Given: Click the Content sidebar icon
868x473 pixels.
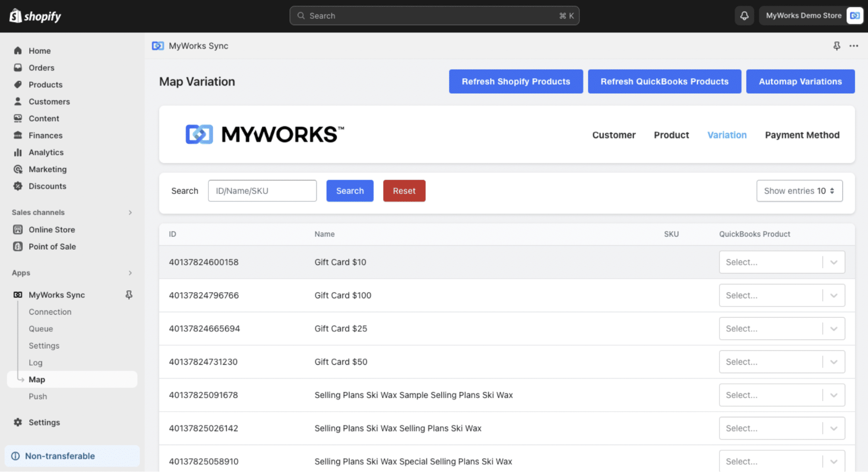Looking at the screenshot, I should [18, 118].
